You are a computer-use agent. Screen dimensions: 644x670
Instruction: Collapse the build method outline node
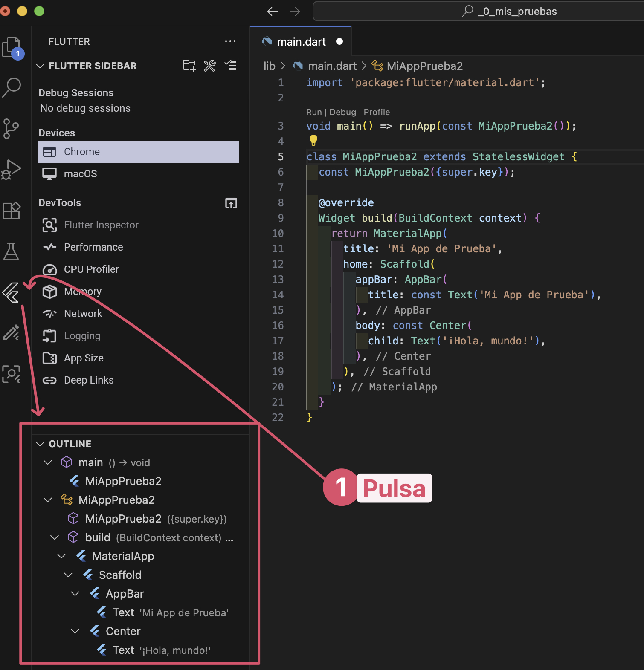tap(55, 537)
